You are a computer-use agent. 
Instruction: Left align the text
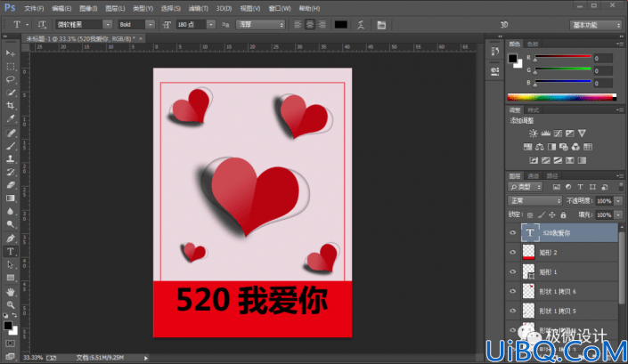click(298, 25)
